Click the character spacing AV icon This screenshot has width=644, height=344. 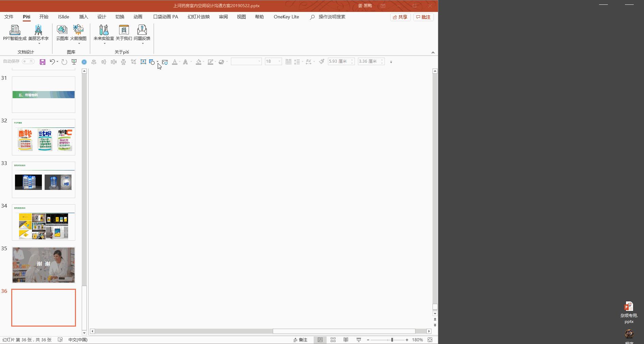pos(309,62)
